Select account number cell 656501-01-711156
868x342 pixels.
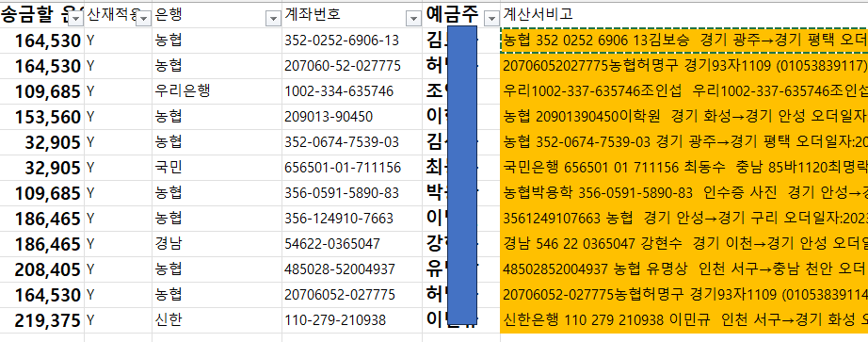tap(352, 168)
